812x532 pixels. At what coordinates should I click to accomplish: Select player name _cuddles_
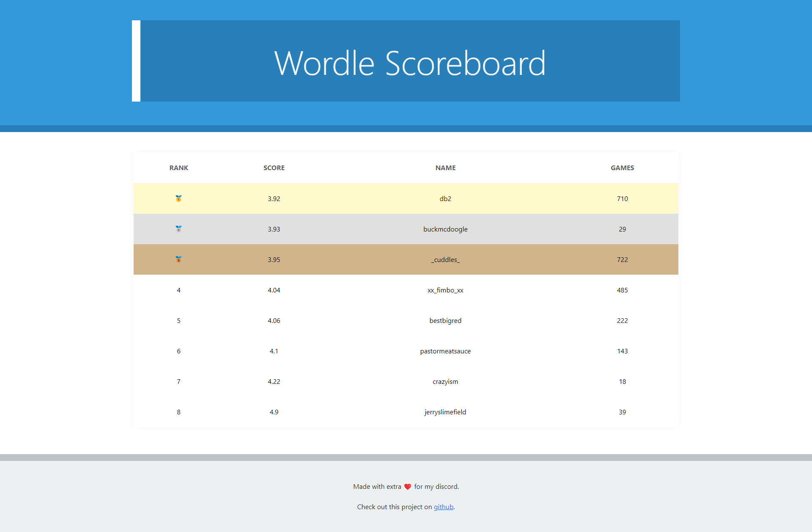pos(445,259)
